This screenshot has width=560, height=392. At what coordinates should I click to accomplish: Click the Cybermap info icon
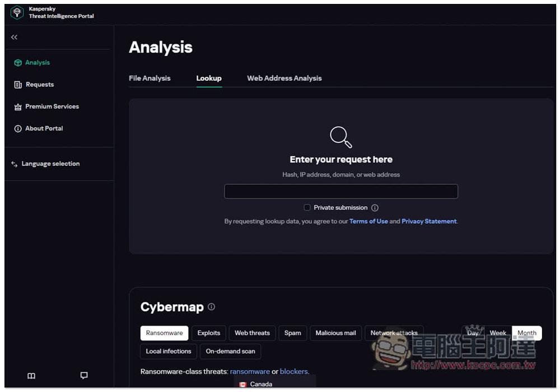pos(212,307)
